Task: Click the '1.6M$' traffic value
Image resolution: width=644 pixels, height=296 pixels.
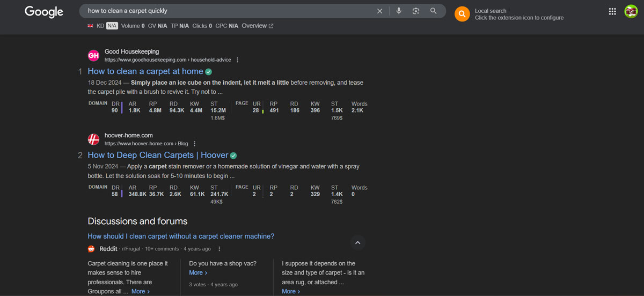Action: pos(217,118)
